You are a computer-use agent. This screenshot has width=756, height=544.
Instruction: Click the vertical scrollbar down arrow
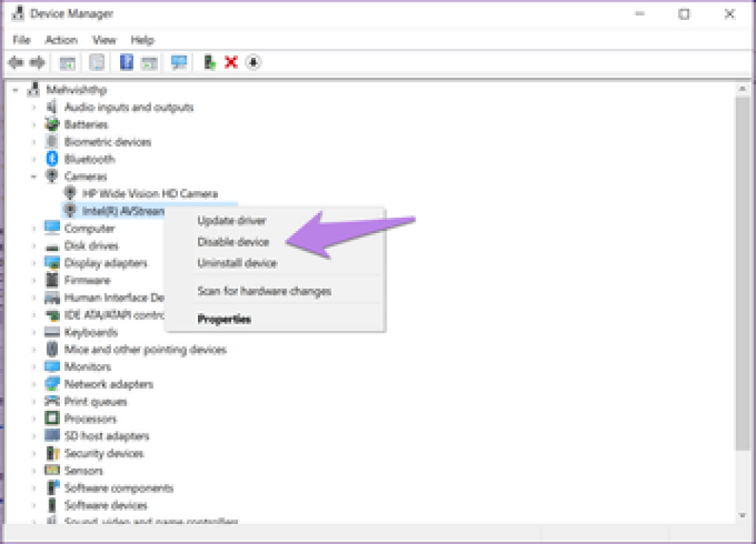[x=742, y=515]
